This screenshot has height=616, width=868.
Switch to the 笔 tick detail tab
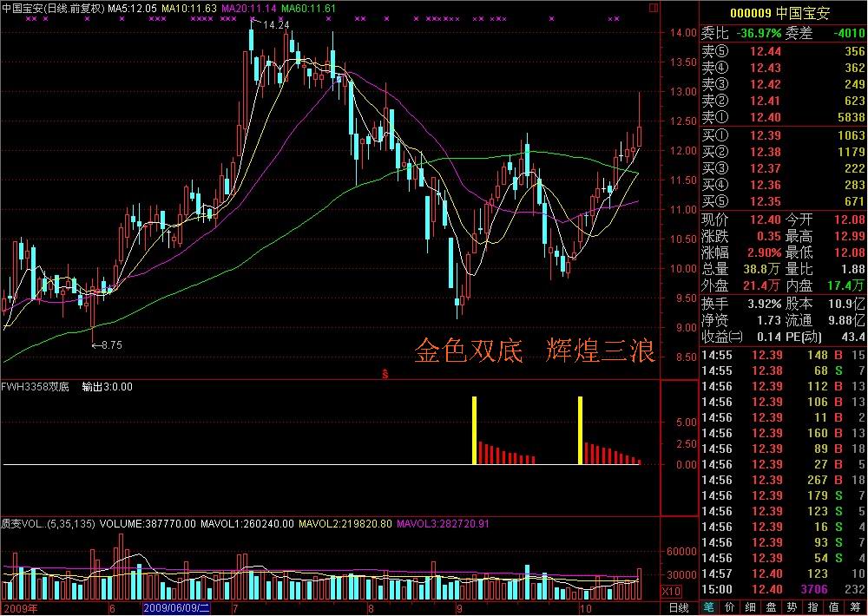point(708,607)
